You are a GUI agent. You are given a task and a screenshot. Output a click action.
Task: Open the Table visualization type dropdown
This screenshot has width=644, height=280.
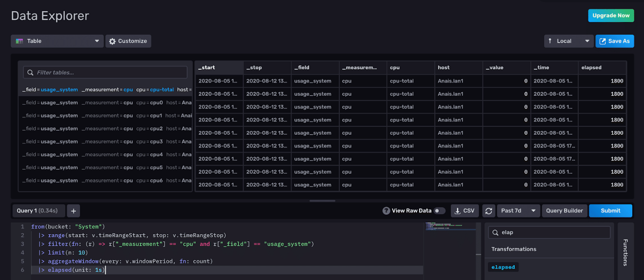click(57, 41)
